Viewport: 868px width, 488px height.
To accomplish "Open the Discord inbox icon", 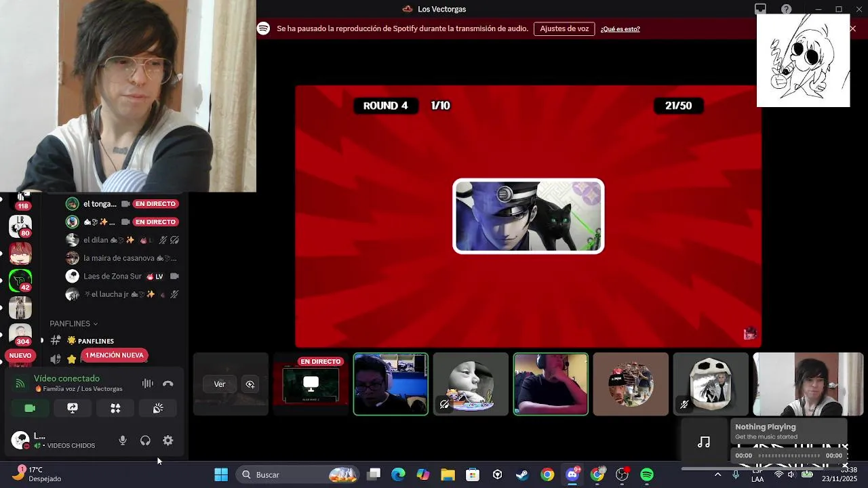I will 760,9.
